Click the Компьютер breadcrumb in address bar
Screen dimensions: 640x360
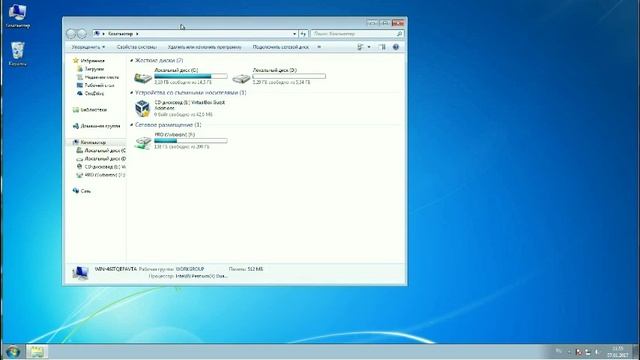point(120,34)
